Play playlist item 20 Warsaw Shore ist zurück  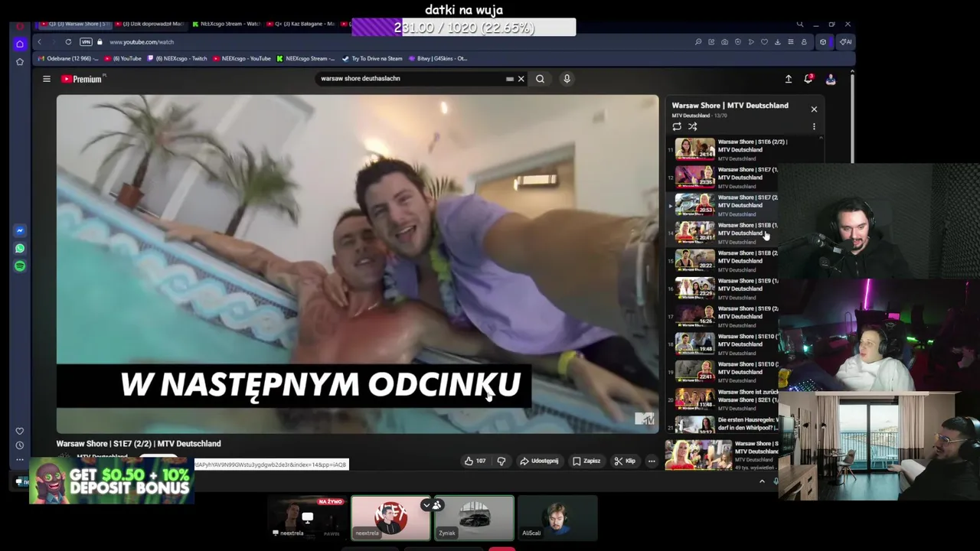tap(724, 399)
